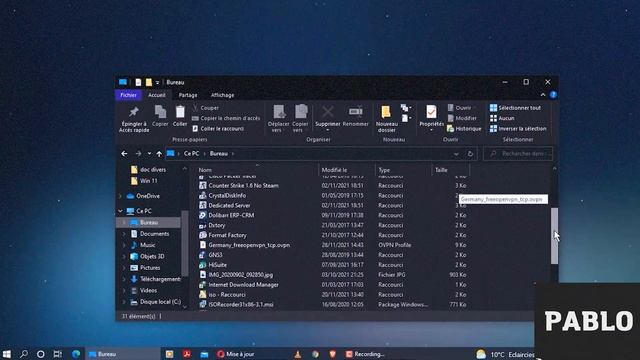Click the Couper scissors command
The image size is (640, 360).
tap(206, 108)
